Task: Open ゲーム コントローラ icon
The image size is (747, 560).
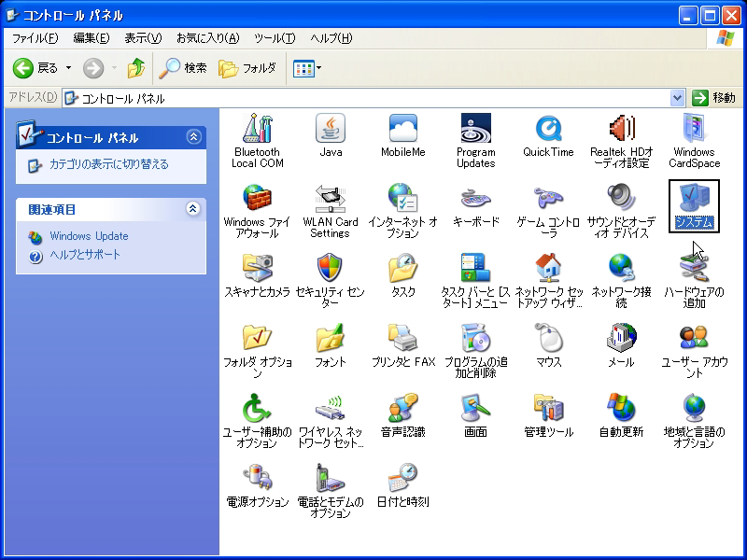Action: coord(548,198)
